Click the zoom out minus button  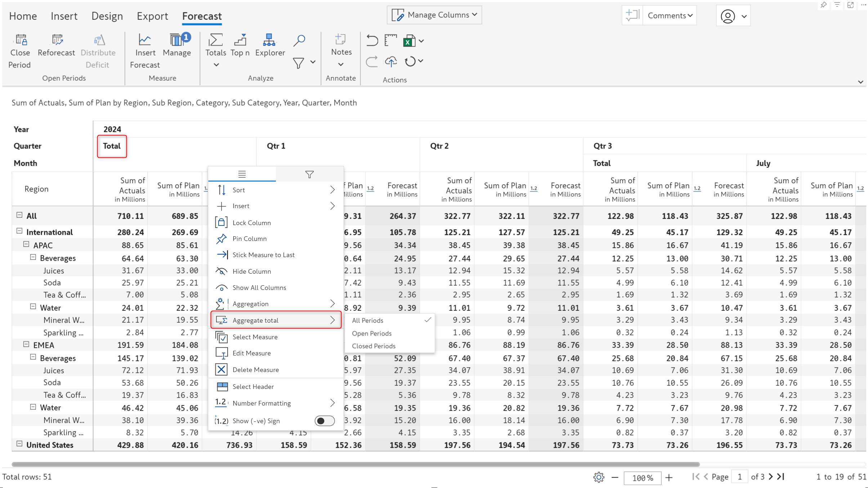click(x=615, y=478)
